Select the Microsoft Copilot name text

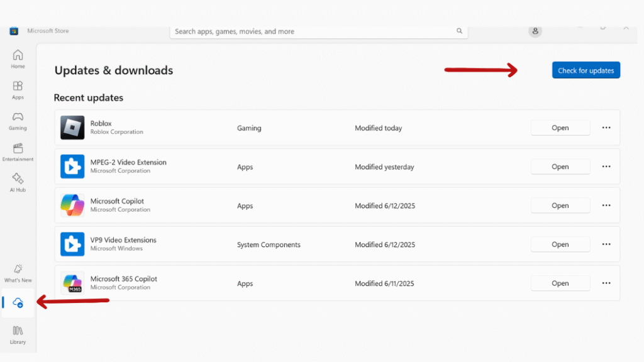117,200
